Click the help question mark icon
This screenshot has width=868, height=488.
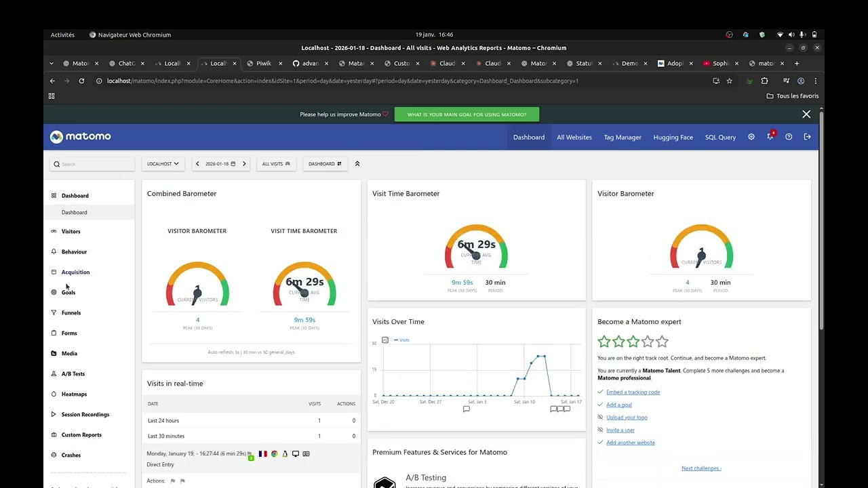pos(789,137)
